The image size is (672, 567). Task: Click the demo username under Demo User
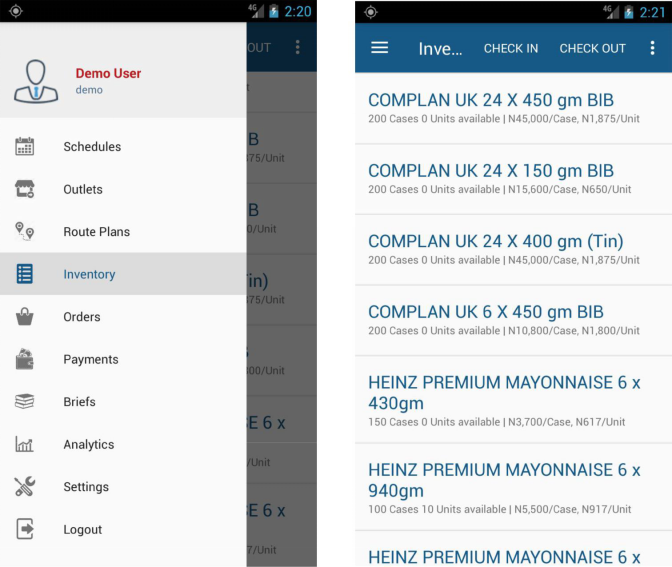coord(89,90)
